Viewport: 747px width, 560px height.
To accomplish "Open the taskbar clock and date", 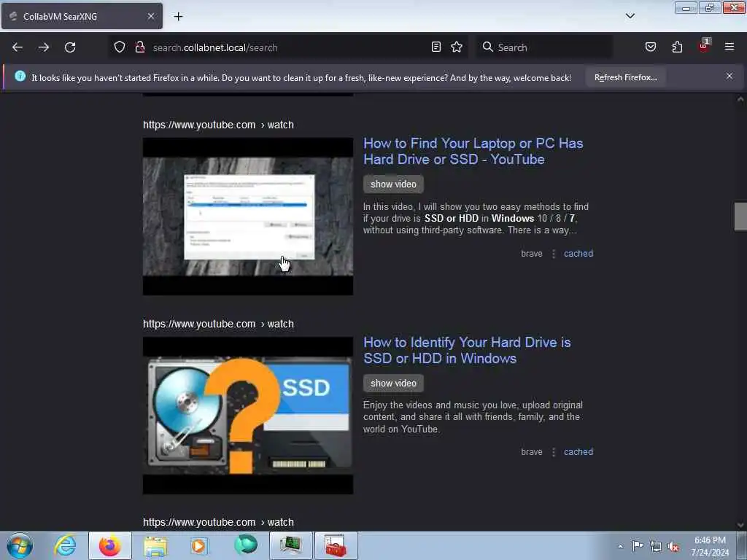I will [x=710, y=546].
